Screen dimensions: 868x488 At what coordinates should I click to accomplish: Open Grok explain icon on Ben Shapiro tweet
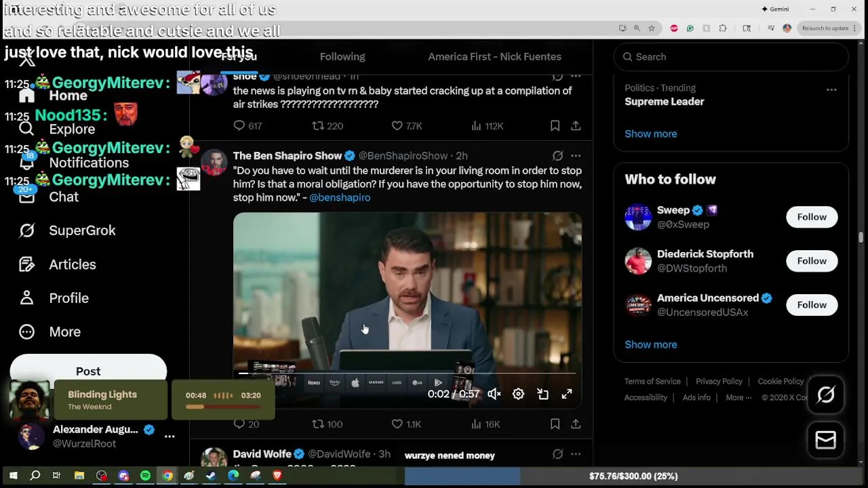click(x=557, y=155)
